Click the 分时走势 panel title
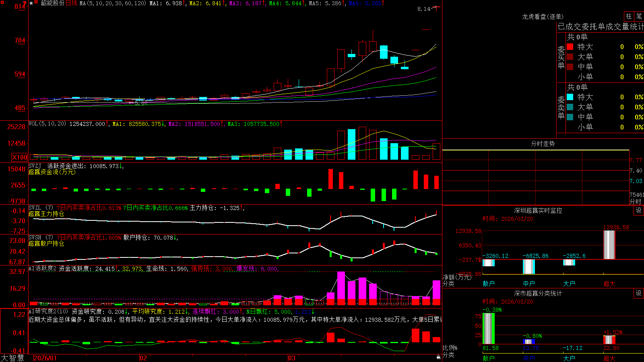This screenshot has width=644, height=362. (x=543, y=144)
